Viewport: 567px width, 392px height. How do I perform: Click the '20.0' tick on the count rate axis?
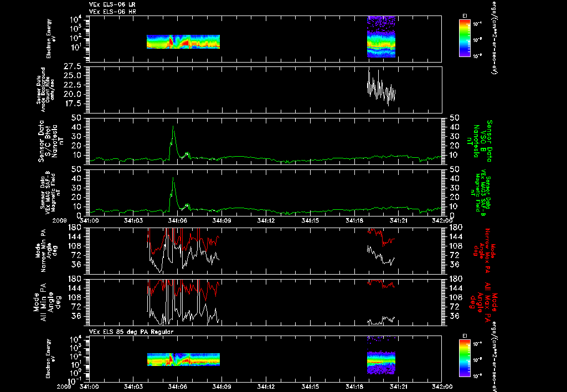73,94
